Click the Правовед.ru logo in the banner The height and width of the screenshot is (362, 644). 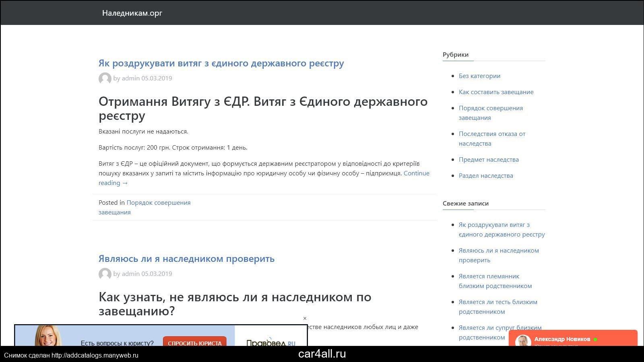point(270,342)
